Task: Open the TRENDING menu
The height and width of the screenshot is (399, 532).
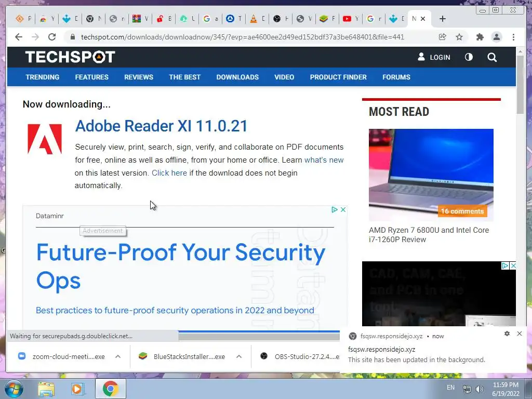Action: pos(43,77)
